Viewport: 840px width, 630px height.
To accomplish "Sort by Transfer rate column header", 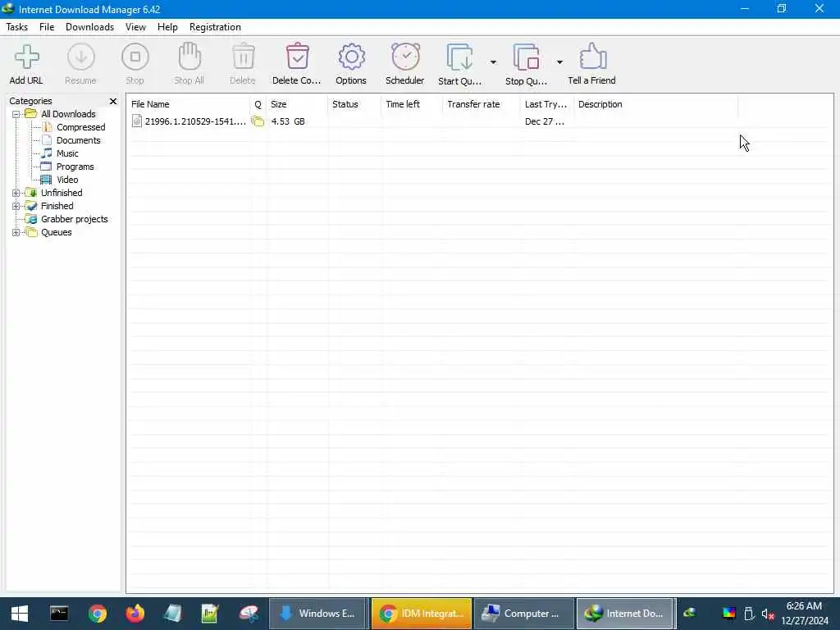I will (482, 104).
